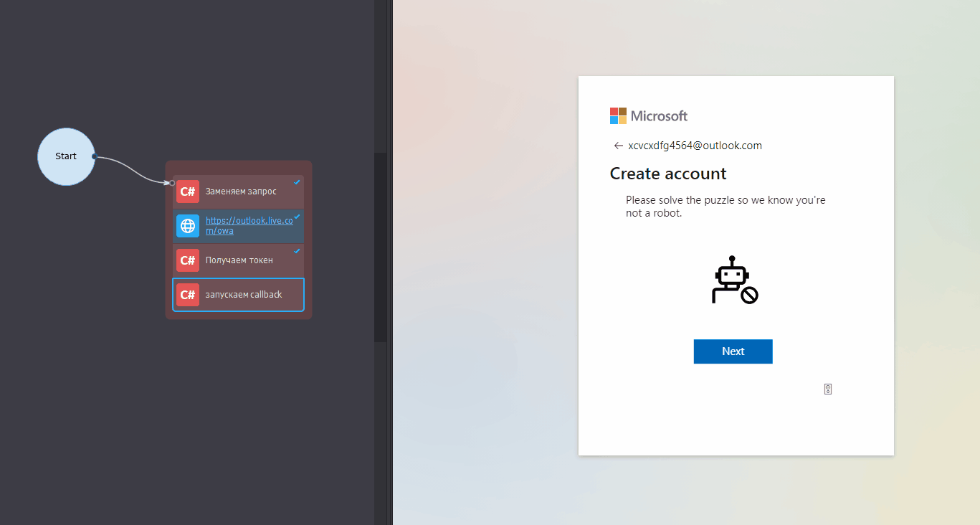The width and height of the screenshot is (980, 525).
Task: Click the Start node circle
Action: pyautogui.click(x=66, y=156)
